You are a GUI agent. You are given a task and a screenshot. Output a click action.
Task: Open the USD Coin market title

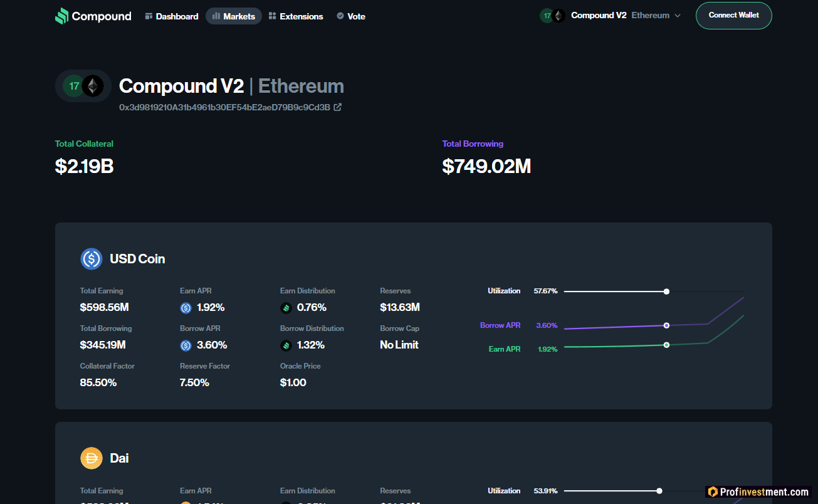pyautogui.click(x=137, y=259)
